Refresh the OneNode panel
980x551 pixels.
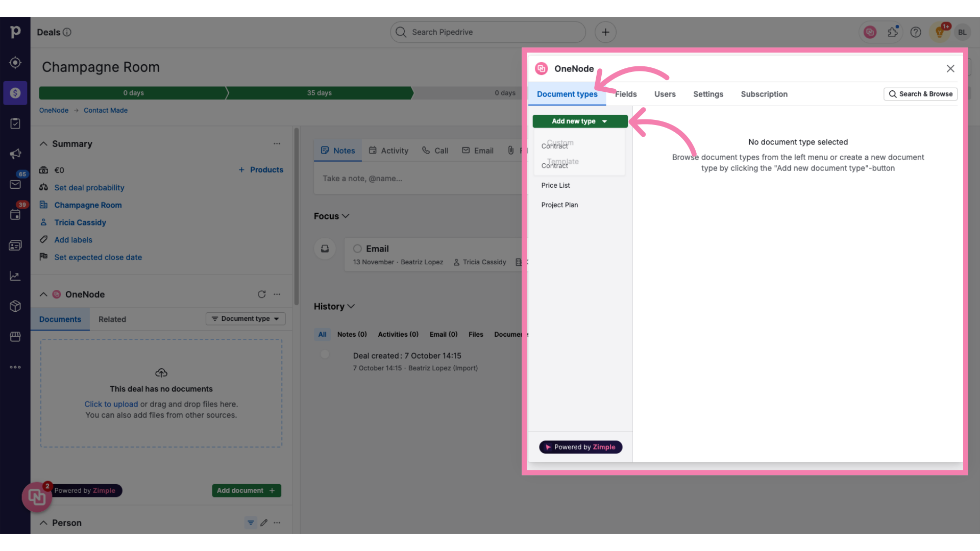(x=262, y=294)
